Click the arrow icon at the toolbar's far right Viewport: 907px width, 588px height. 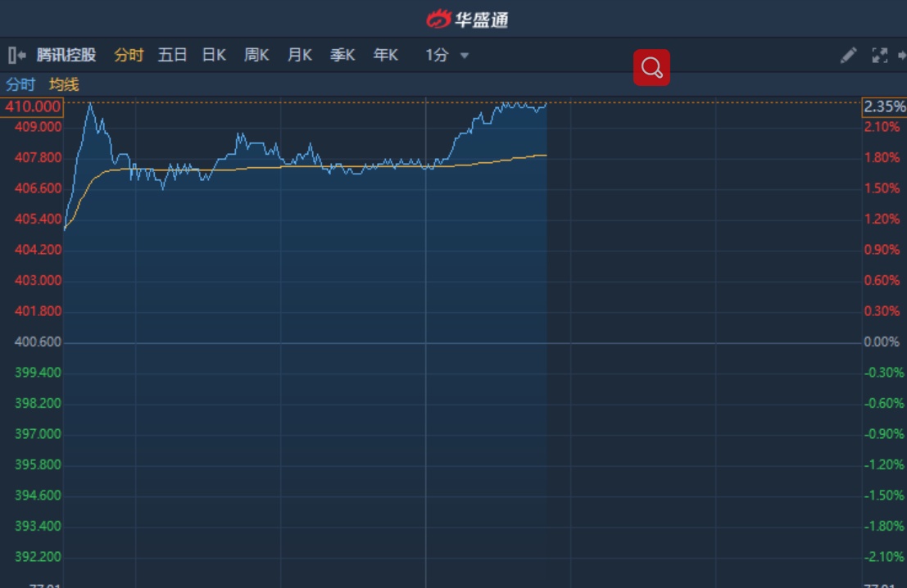(902, 55)
